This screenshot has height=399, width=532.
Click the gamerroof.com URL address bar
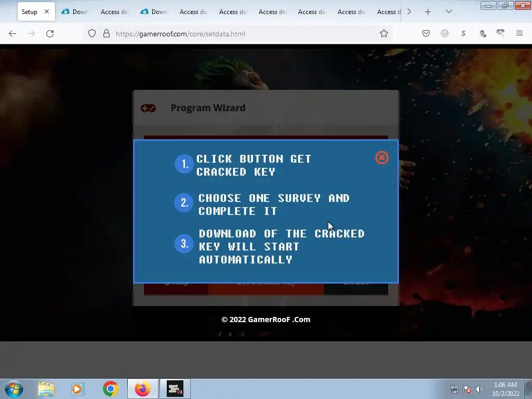click(237, 34)
